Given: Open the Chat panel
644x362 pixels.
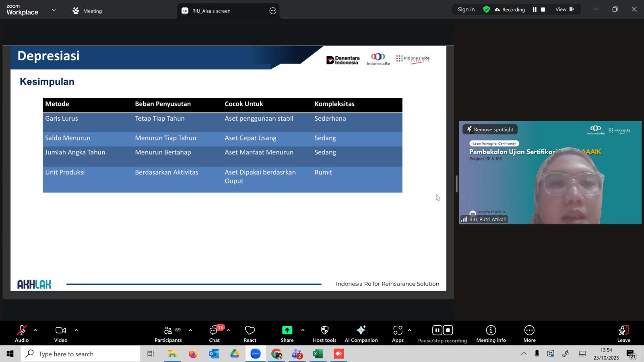Looking at the screenshot, I should point(214,333).
